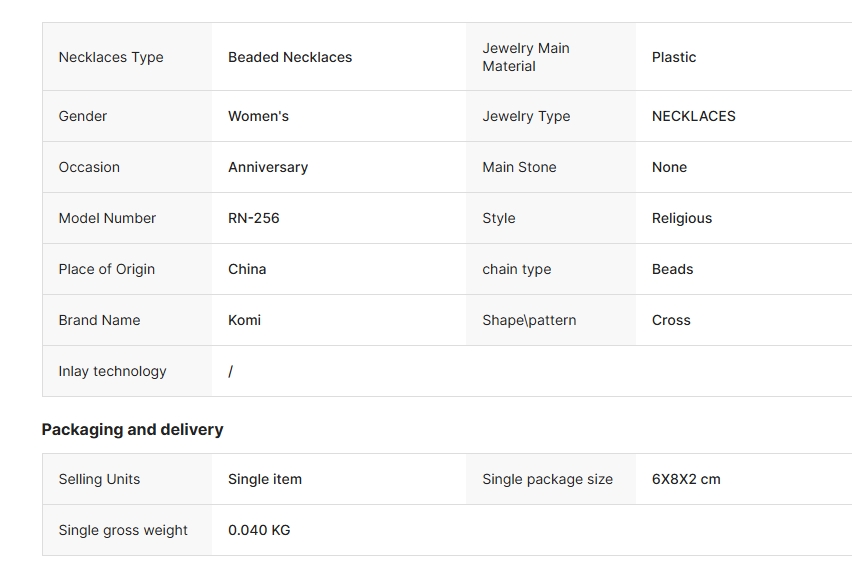This screenshot has width=852, height=569.
Task: Click the Main Stone label
Action: pos(519,167)
